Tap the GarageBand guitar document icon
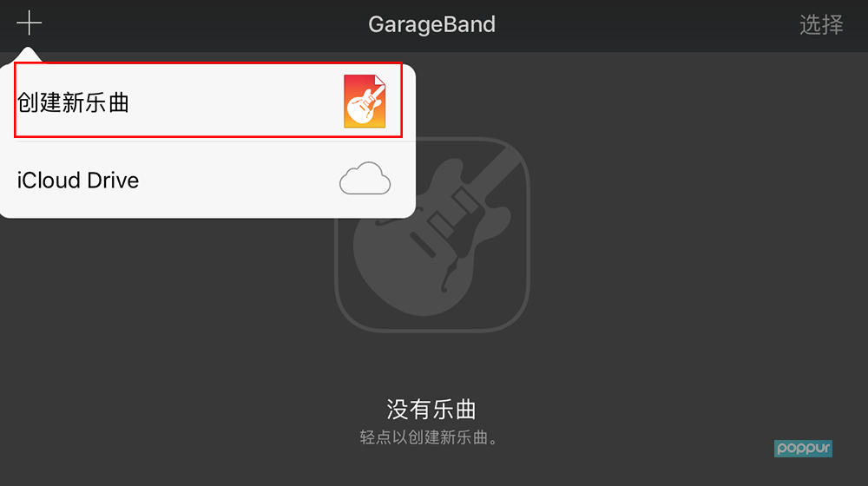 tap(365, 102)
